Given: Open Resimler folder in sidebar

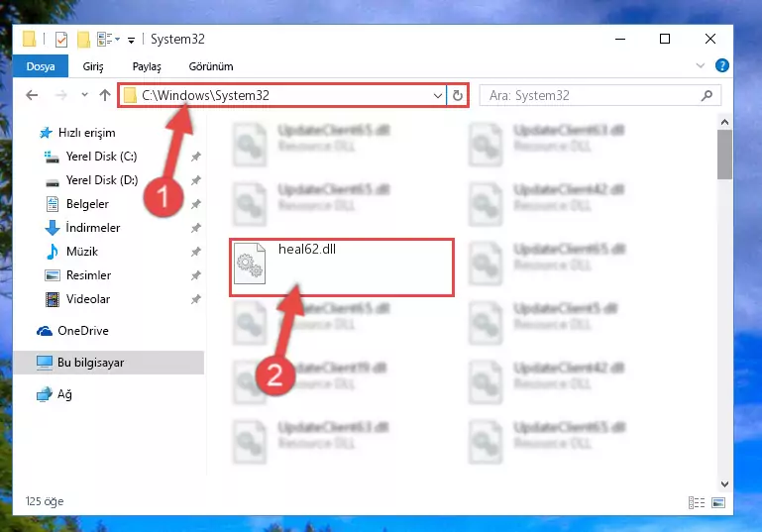Looking at the screenshot, I should tap(77, 275).
